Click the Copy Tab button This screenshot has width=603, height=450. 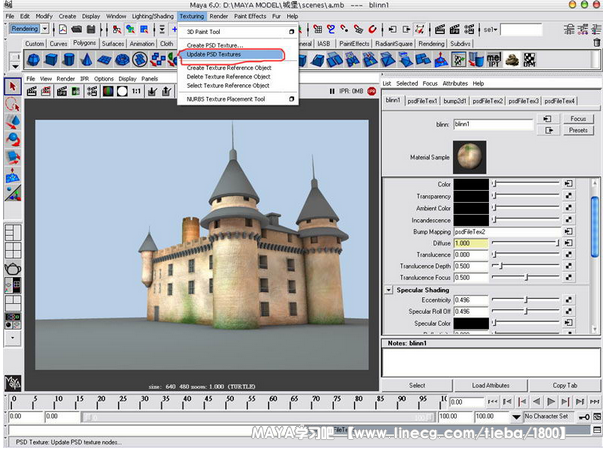point(565,385)
